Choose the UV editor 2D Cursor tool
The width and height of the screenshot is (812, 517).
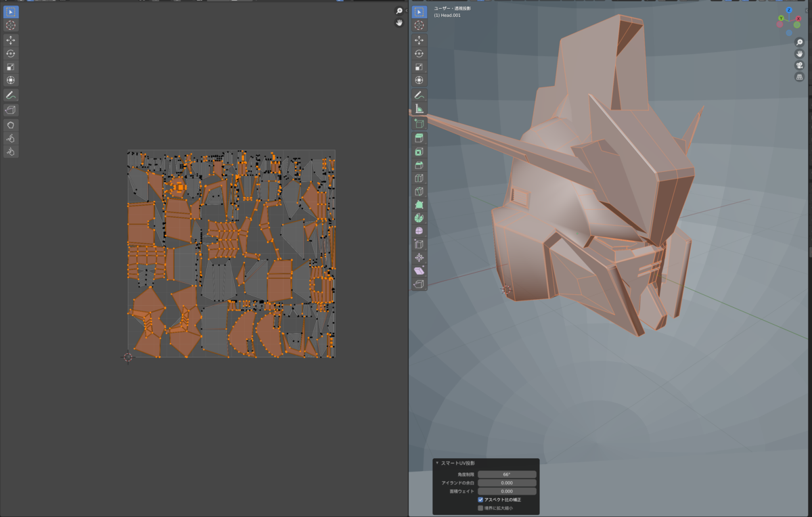pos(11,25)
